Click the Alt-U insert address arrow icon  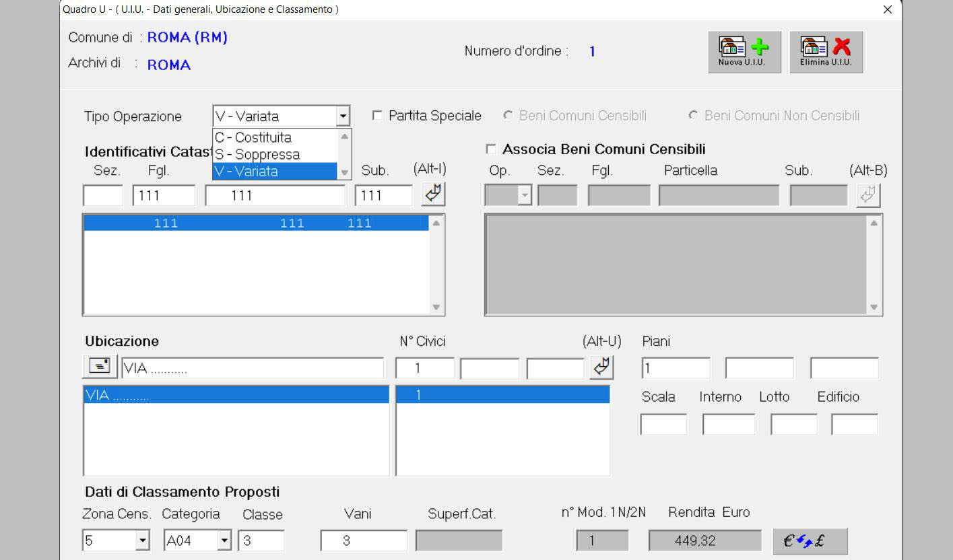pos(601,367)
